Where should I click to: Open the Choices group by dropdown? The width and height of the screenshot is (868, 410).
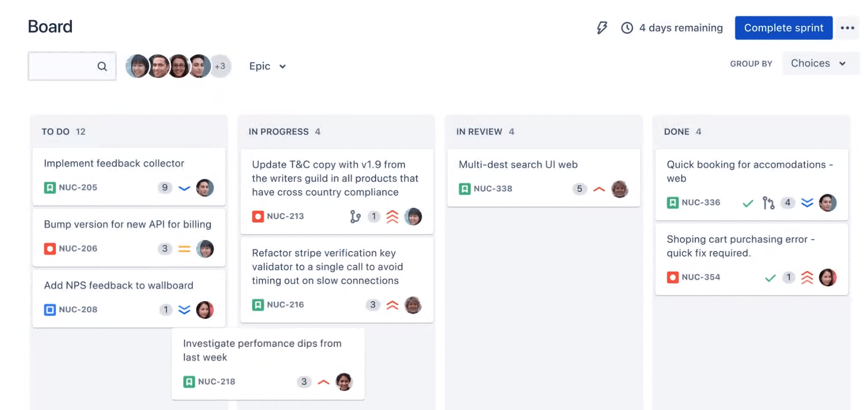point(820,63)
